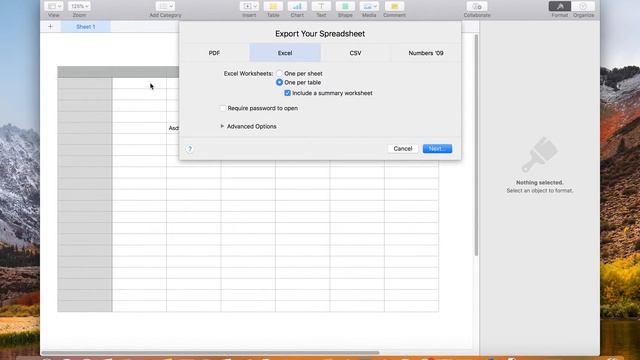Open the Organize sidebar button
Screen dimensions: 640x360
pyautogui.click(x=583, y=7)
